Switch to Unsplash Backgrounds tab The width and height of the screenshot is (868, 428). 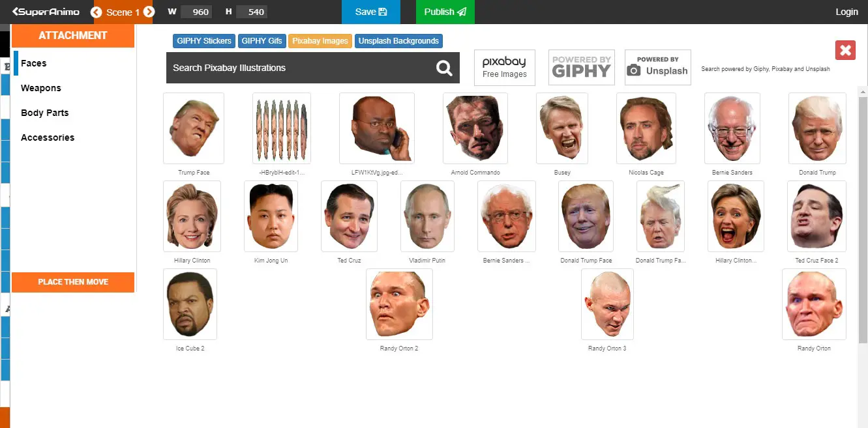[x=398, y=41]
